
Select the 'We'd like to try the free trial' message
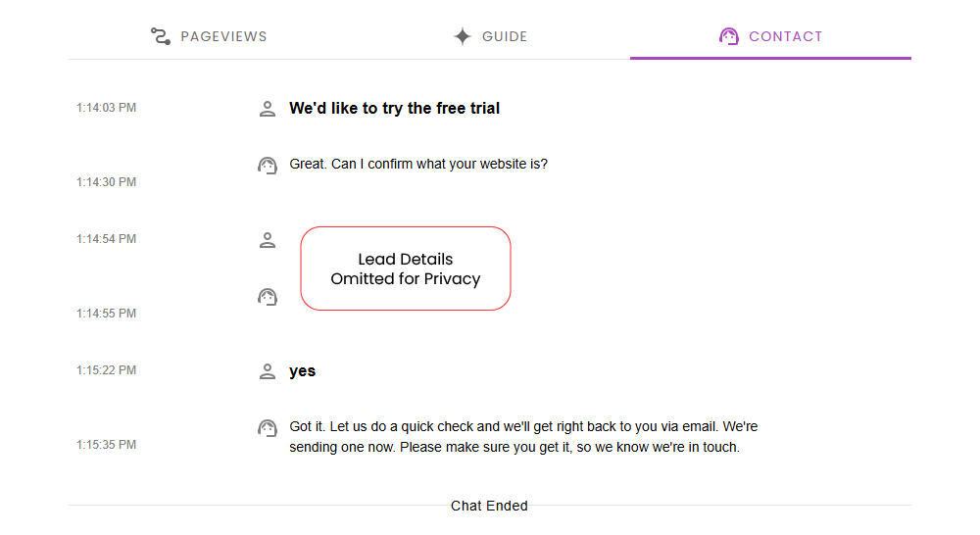pyautogui.click(x=394, y=109)
